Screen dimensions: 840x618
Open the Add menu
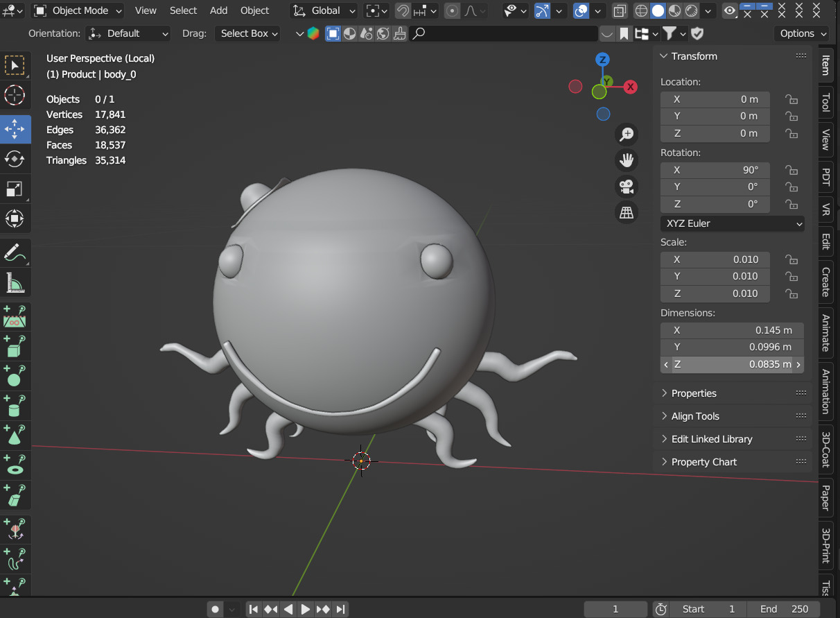click(x=218, y=10)
